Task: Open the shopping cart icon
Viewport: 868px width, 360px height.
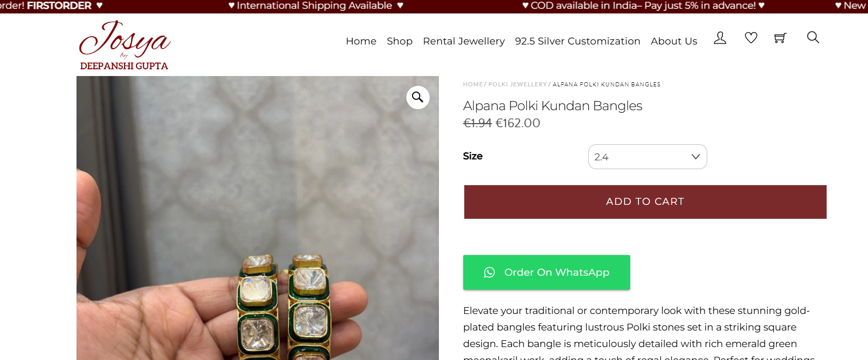Action: coord(780,38)
